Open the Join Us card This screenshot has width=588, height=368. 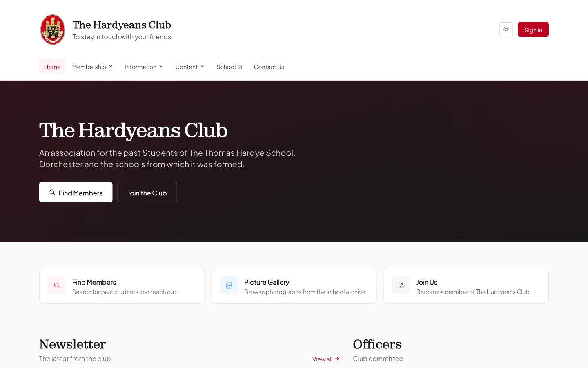pyautogui.click(x=466, y=286)
